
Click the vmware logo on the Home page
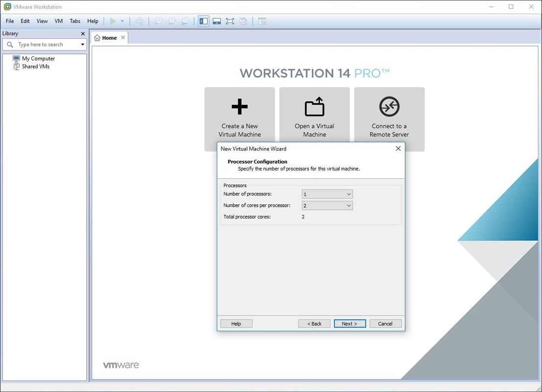pyautogui.click(x=121, y=365)
